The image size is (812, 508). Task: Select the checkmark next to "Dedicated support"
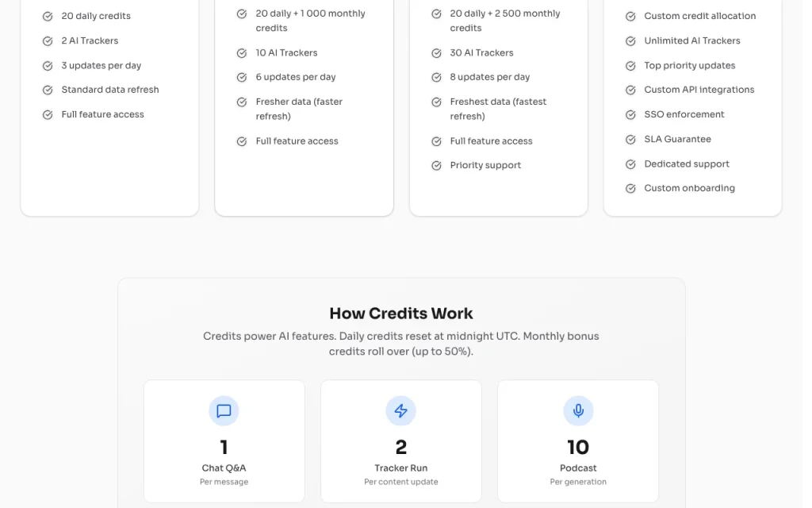[x=630, y=164]
